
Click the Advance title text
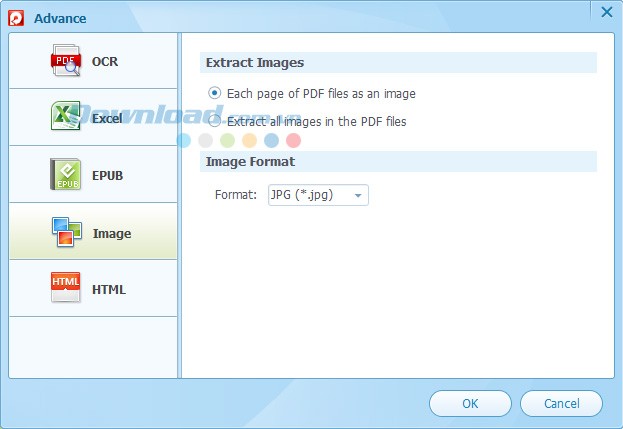[60, 19]
